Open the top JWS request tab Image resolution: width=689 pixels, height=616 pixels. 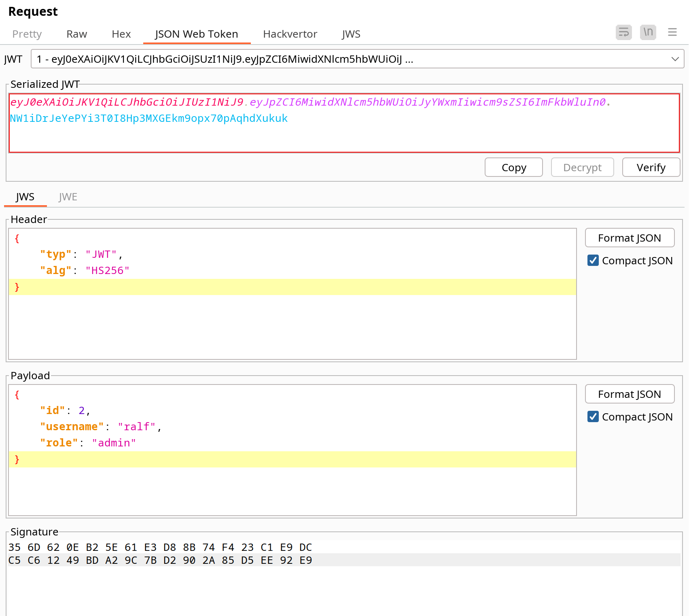pos(351,34)
